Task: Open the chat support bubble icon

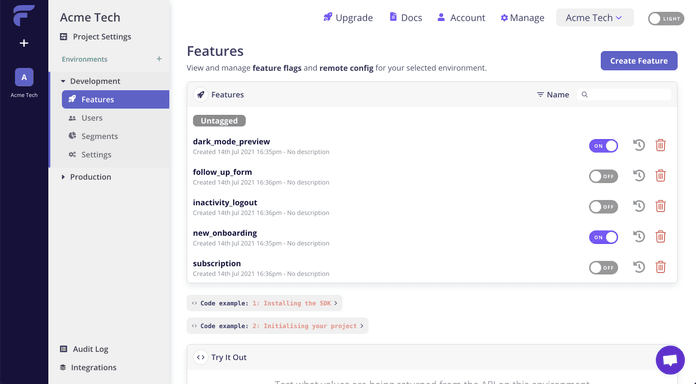Action: [x=670, y=360]
